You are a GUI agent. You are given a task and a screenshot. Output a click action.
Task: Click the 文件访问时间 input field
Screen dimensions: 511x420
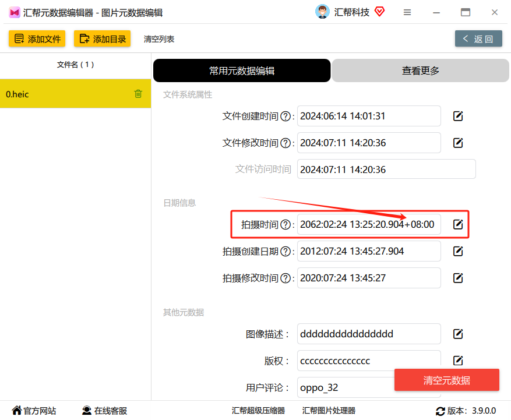coord(386,169)
